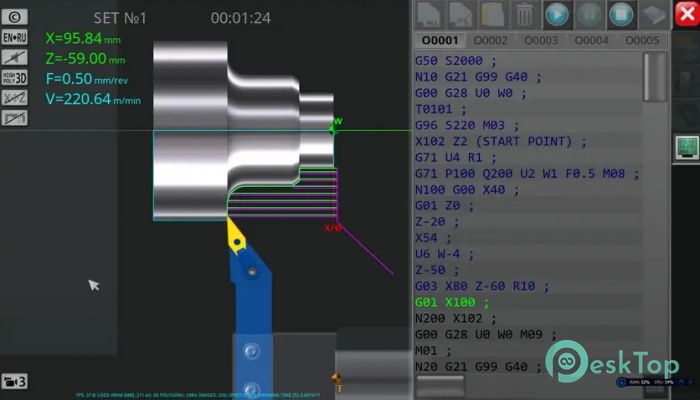
Task: Select line "X102 Z2 (START POINT) ;"
Action: pos(501,142)
